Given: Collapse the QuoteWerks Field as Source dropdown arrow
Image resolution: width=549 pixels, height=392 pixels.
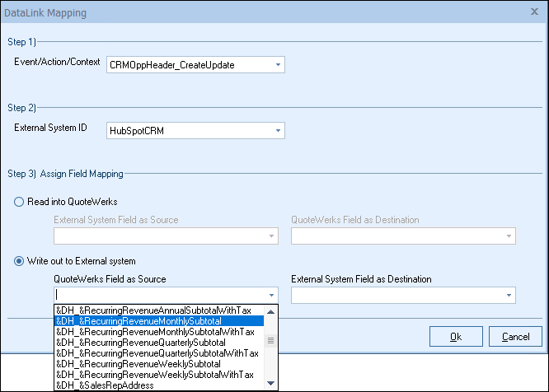Looking at the screenshot, I should point(270,294).
